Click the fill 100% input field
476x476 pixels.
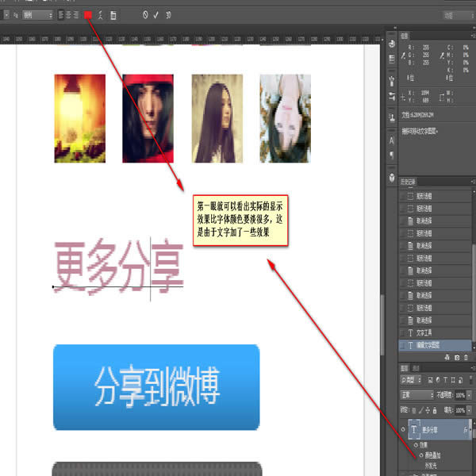(460, 410)
